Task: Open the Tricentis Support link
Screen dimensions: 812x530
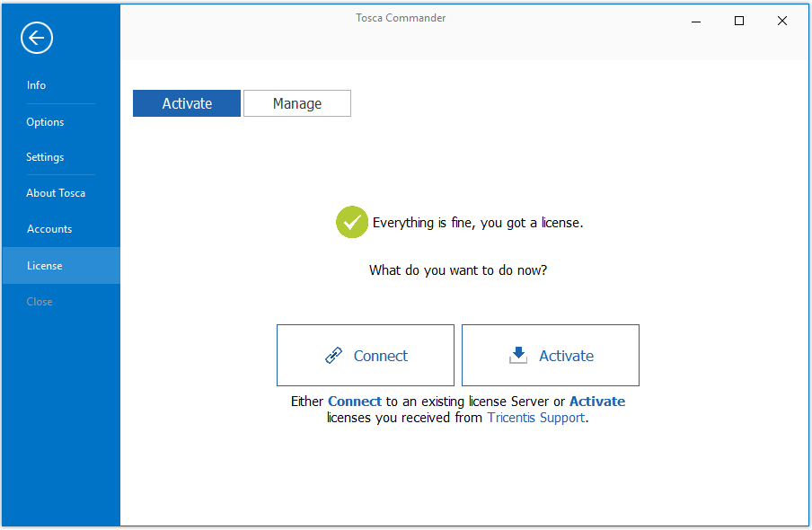Action: tap(536, 418)
